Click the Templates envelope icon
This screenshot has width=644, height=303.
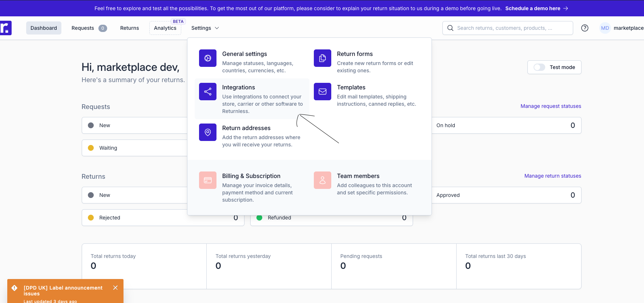[322, 92]
